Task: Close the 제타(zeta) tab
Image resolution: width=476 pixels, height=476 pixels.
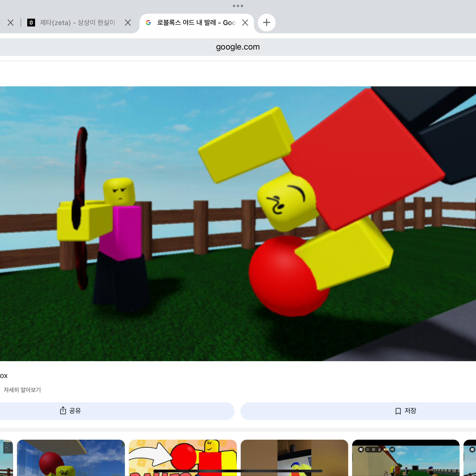Action: click(128, 23)
